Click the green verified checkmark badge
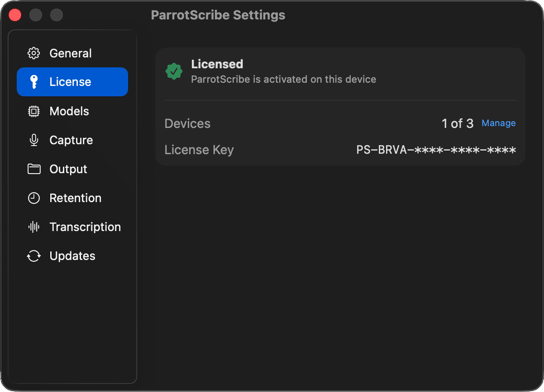Image resolution: width=544 pixels, height=392 pixels. point(174,71)
